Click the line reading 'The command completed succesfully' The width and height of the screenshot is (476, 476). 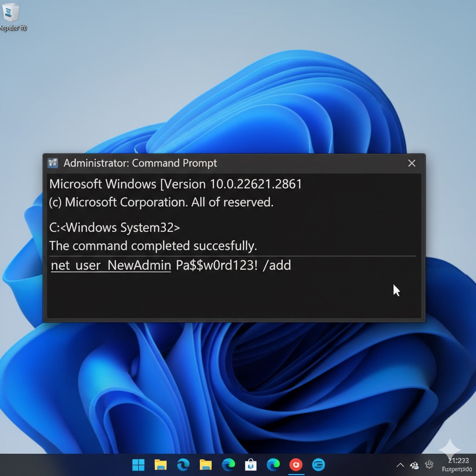[153, 246]
